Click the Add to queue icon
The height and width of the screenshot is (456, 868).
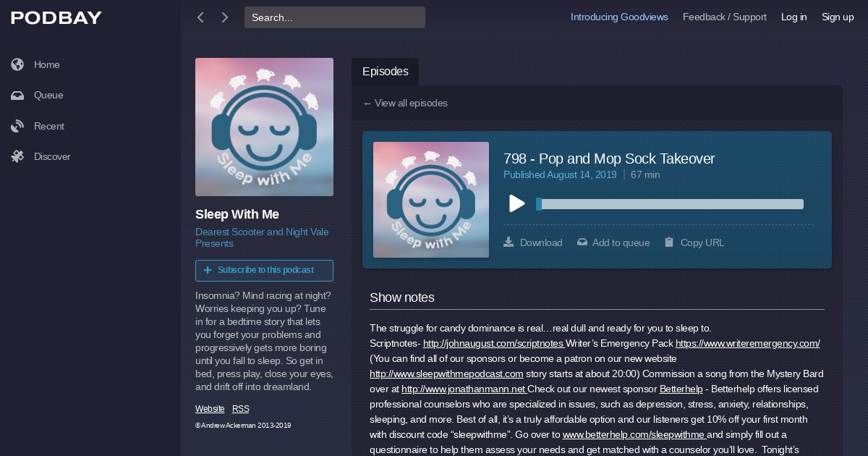pyautogui.click(x=582, y=242)
